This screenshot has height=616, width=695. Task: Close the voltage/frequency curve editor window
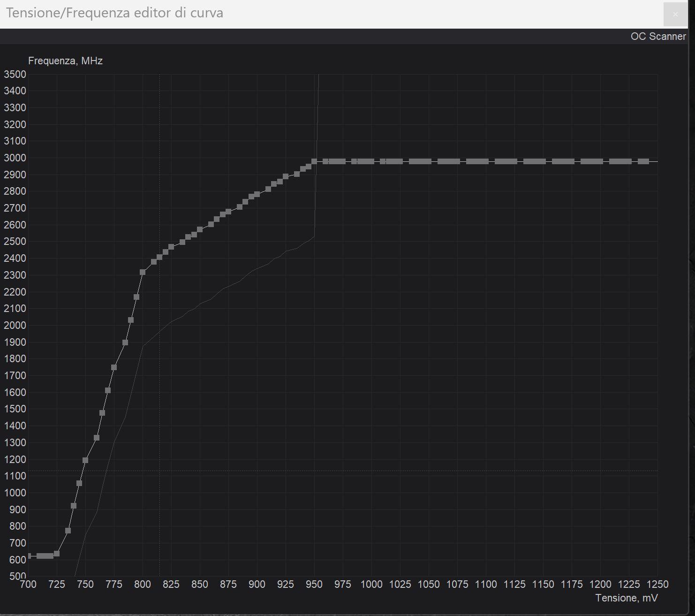point(675,14)
